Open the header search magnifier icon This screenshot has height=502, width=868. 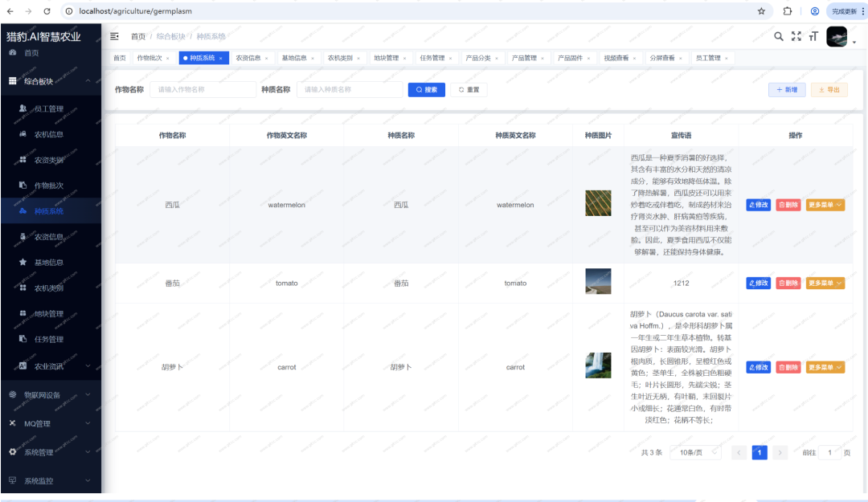(778, 36)
